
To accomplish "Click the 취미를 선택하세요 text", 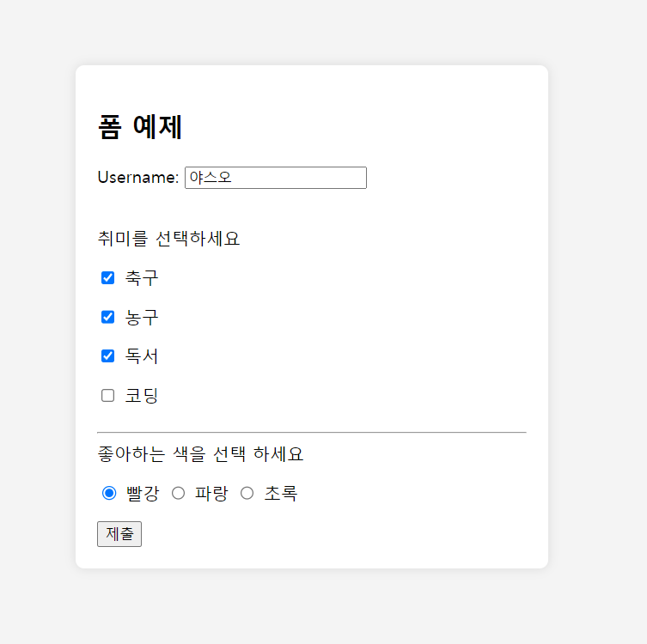I will (x=168, y=239).
